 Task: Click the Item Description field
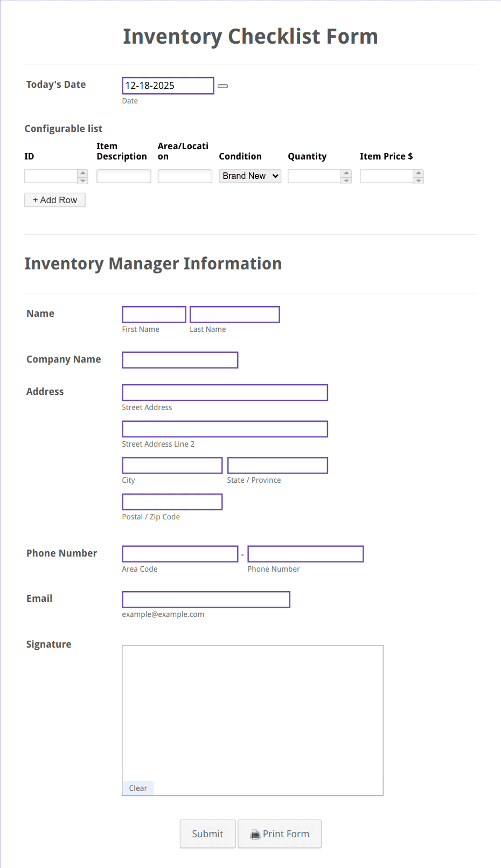tap(123, 176)
